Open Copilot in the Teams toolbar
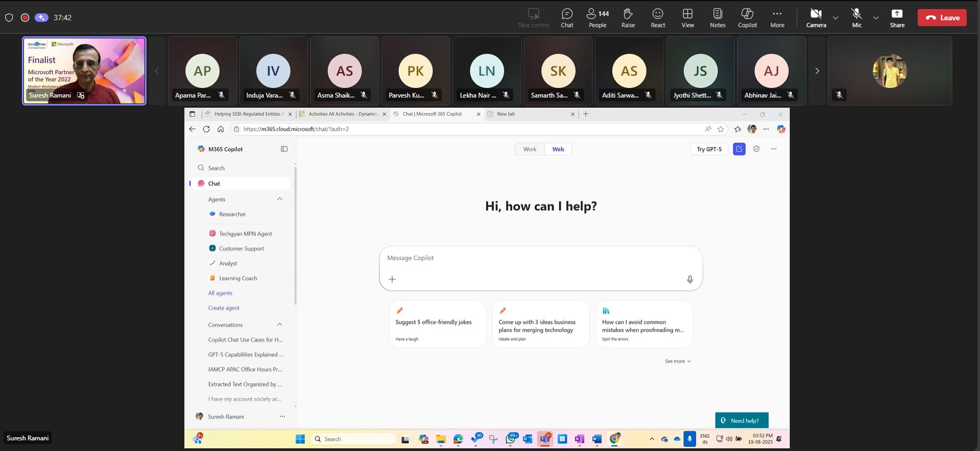The image size is (980, 451). pos(747,18)
